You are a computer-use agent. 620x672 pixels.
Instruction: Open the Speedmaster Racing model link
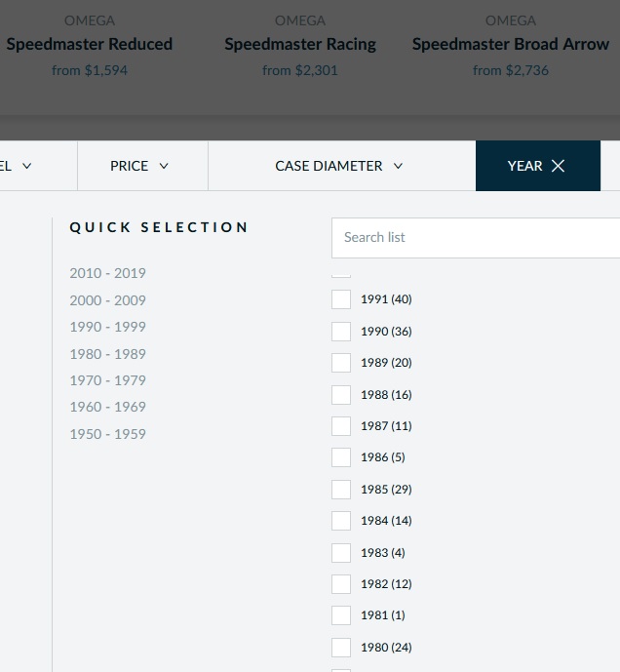click(x=300, y=44)
